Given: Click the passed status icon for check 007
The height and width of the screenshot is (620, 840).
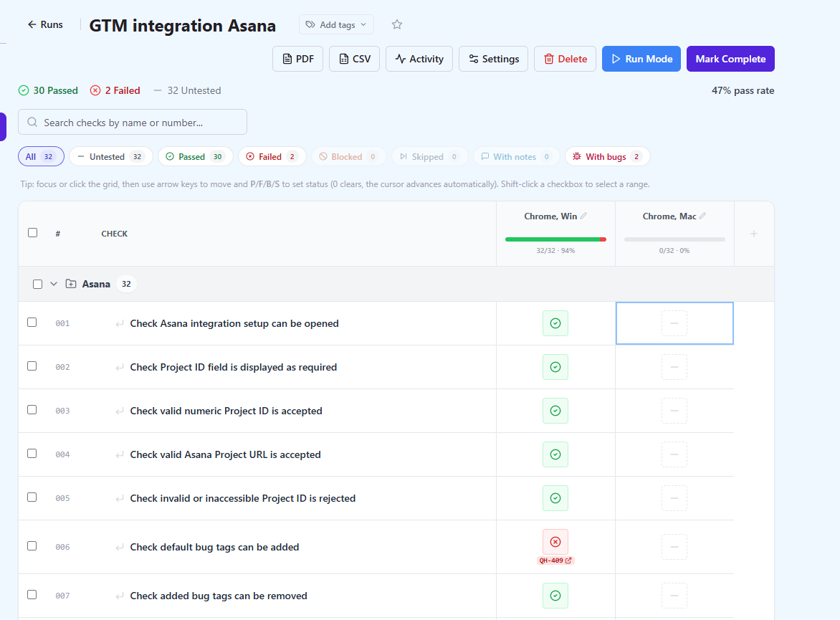Looking at the screenshot, I should (555, 596).
